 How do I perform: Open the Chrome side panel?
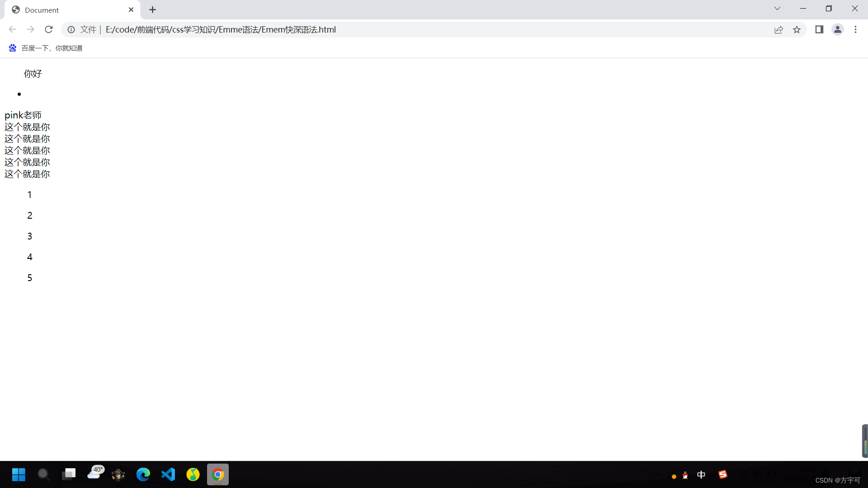click(819, 29)
